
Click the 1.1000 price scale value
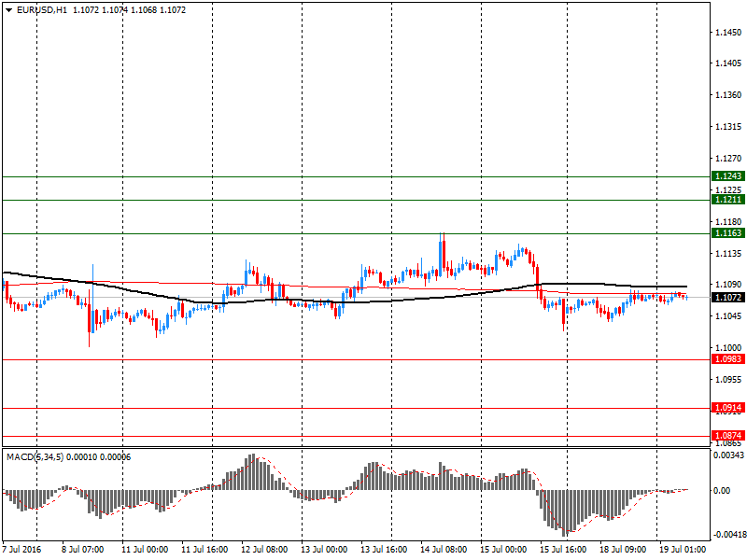coord(728,348)
